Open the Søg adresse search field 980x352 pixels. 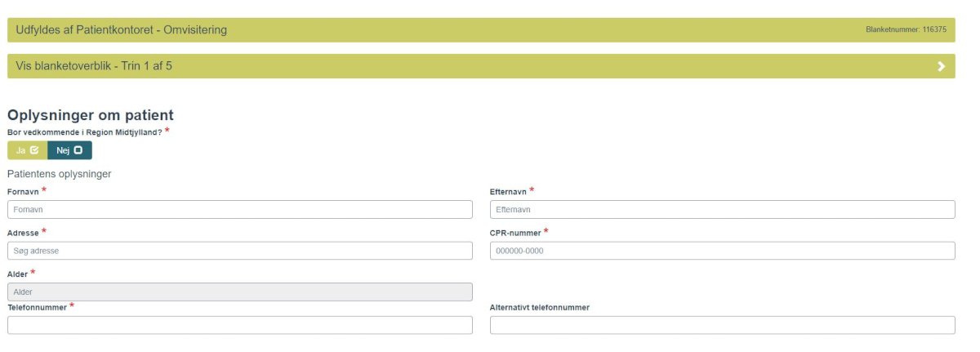click(x=240, y=251)
